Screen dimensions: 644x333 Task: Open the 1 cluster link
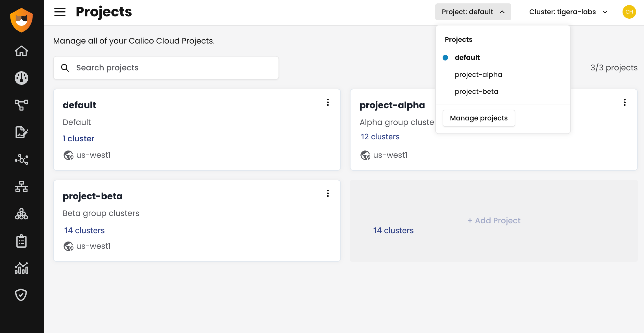coord(79,139)
